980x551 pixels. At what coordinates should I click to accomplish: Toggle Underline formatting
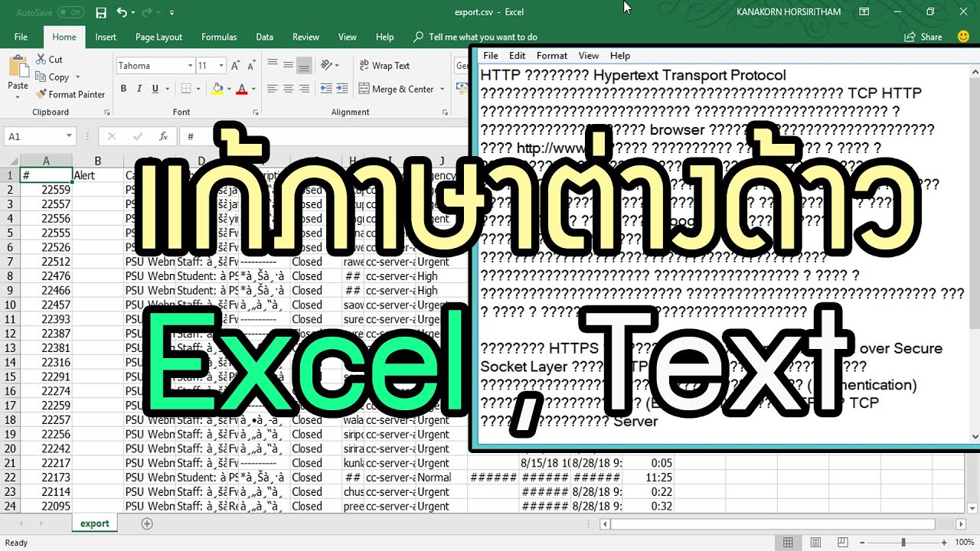155,89
